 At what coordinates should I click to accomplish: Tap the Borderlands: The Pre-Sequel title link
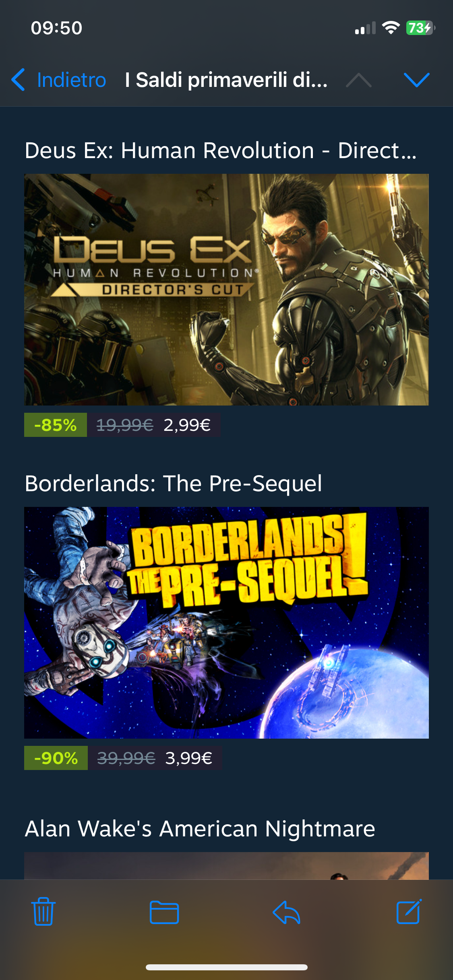click(x=173, y=483)
